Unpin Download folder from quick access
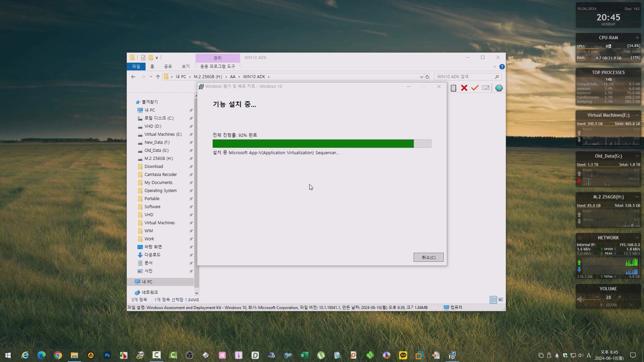The image size is (644, 362). pyautogui.click(x=191, y=167)
